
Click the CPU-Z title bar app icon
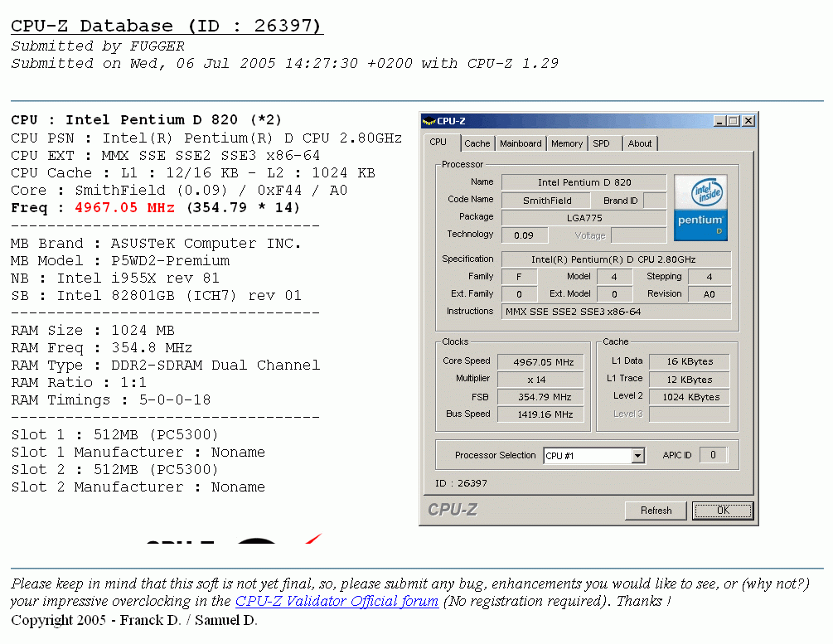(429, 121)
